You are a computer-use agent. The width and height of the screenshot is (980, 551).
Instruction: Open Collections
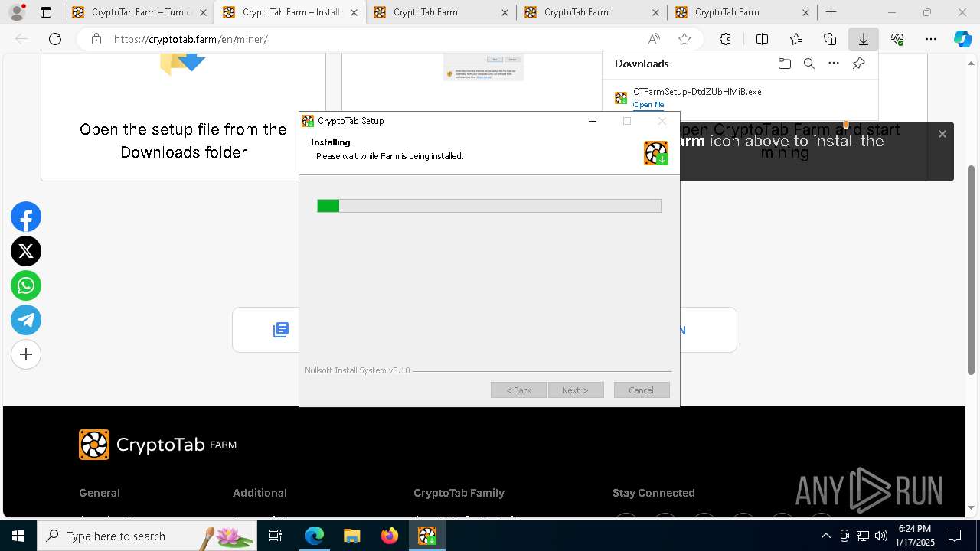pos(830,39)
